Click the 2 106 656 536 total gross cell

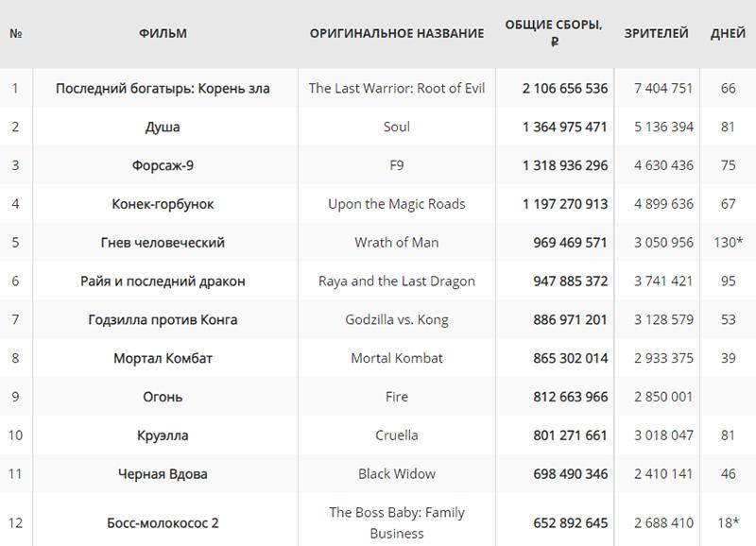click(x=564, y=88)
